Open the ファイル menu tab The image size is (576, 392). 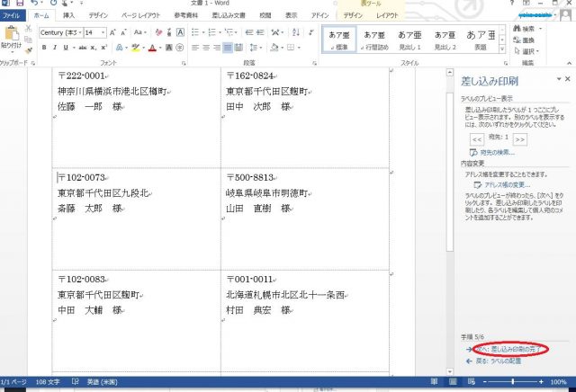coord(13,15)
